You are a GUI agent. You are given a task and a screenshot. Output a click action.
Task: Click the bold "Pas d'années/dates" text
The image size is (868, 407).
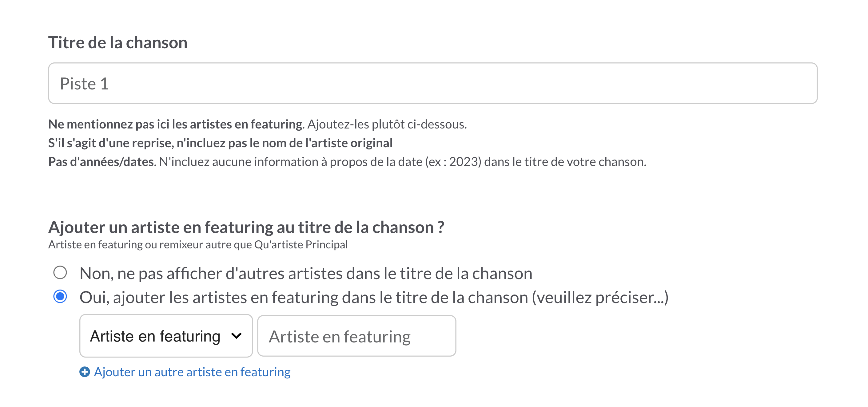[101, 162]
